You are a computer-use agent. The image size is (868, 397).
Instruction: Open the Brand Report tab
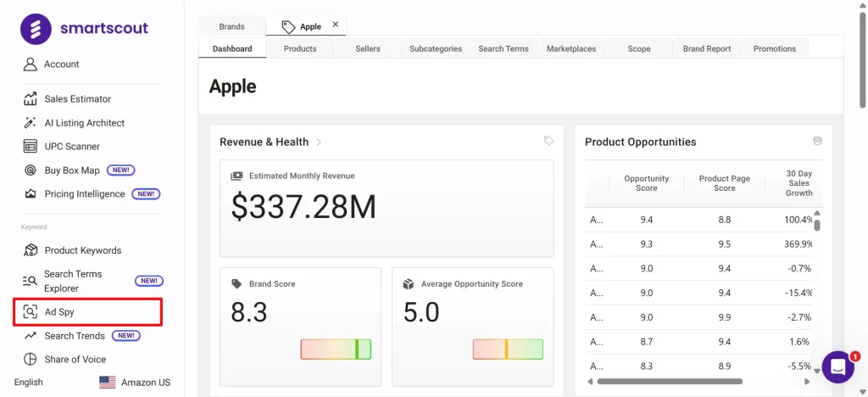(x=707, y=48)
